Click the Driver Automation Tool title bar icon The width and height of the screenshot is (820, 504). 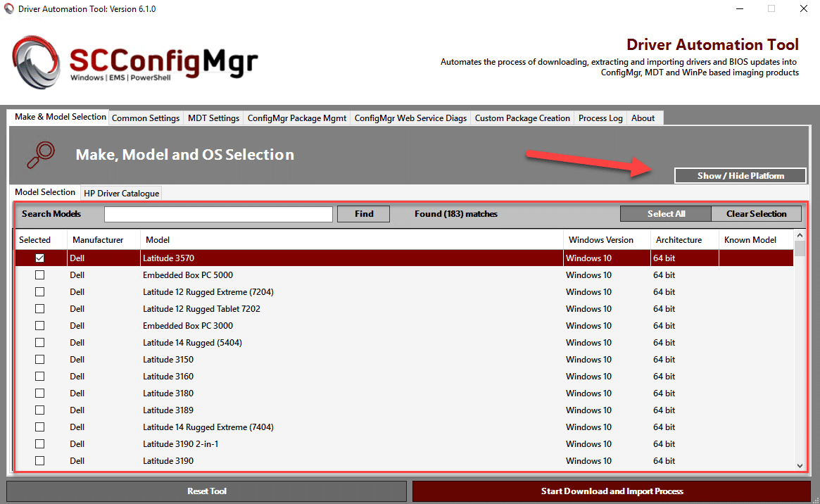point(8,8)
